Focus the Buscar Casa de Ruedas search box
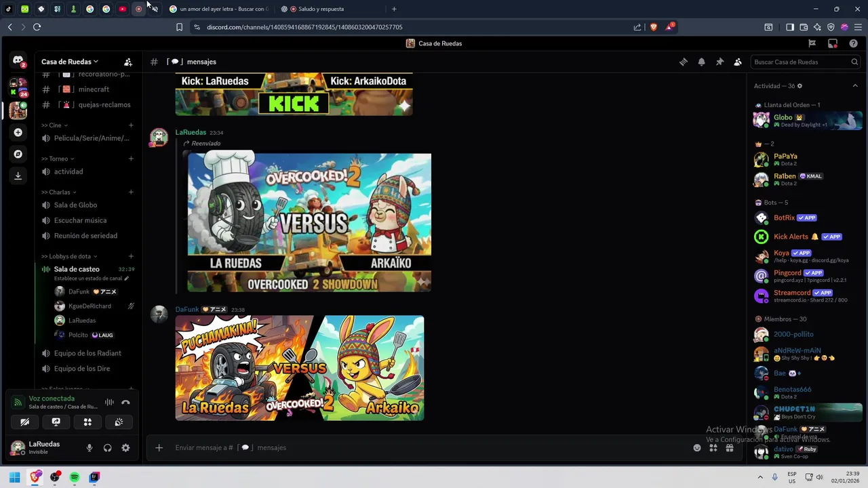Image resolution: width=868 pixels, height=488 pixels. pos(806,62)
